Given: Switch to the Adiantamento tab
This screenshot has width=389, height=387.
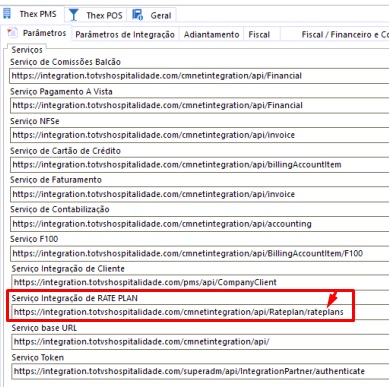Looking at the screenshot, I should (x=211, y=35).
